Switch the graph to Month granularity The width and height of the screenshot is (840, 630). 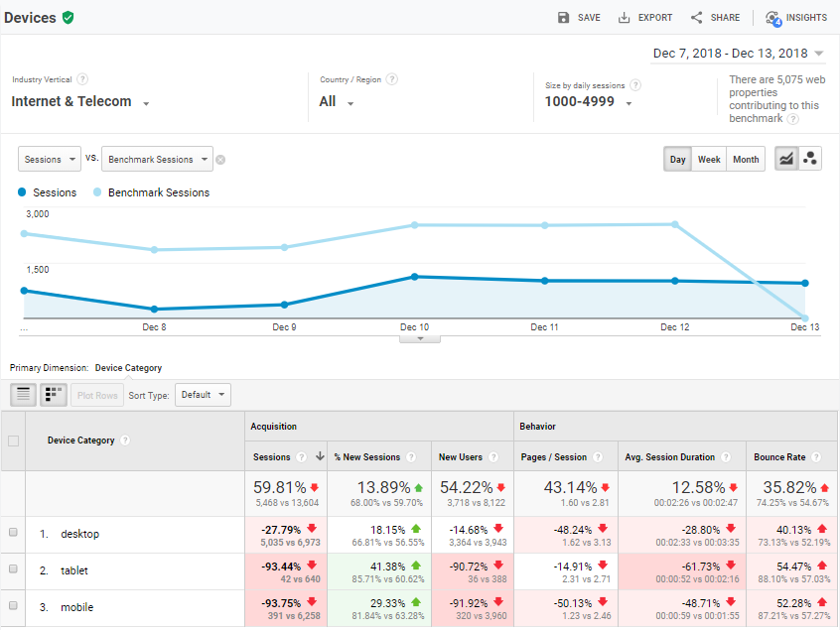pos(746,158)
